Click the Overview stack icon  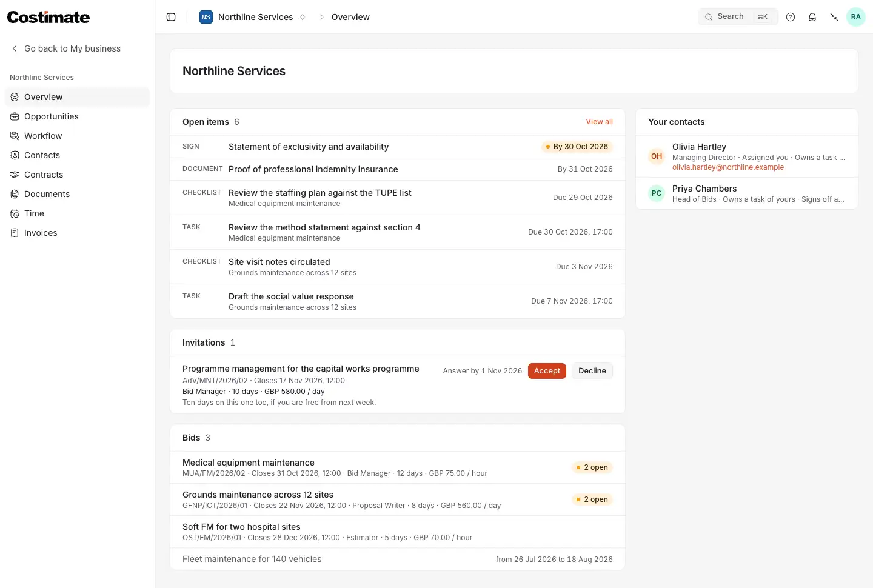tap(15, 97)
